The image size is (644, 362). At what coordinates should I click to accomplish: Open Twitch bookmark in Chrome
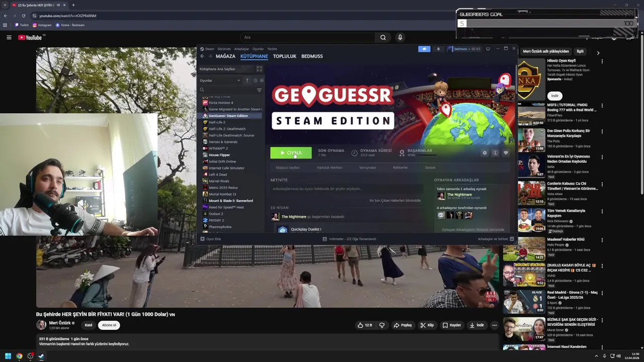22,25
